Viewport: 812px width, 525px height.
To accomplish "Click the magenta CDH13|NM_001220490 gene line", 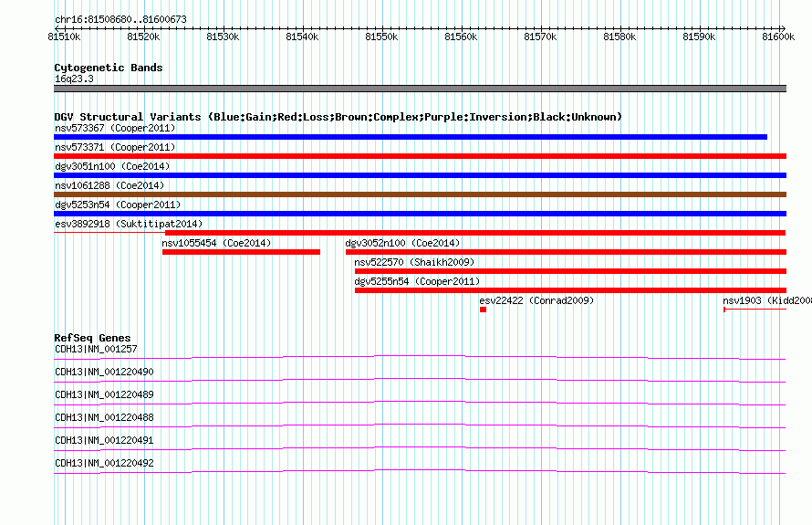I will click(420, 380).
